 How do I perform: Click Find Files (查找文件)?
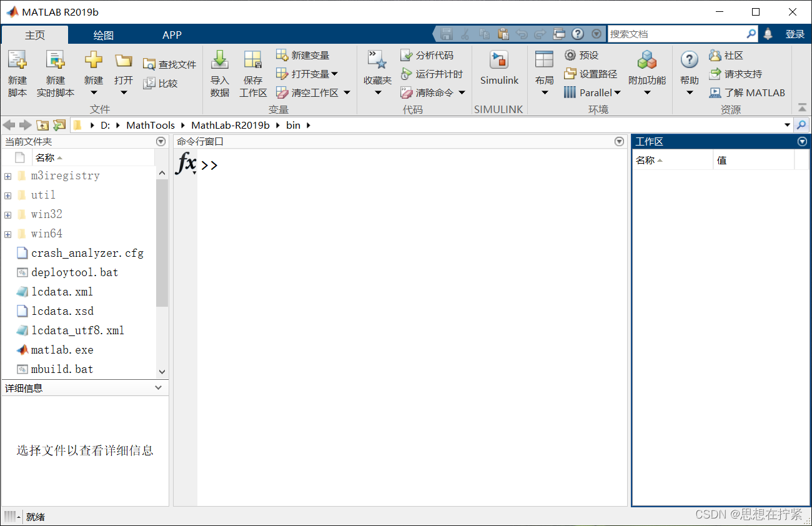(x=169, y=64)
